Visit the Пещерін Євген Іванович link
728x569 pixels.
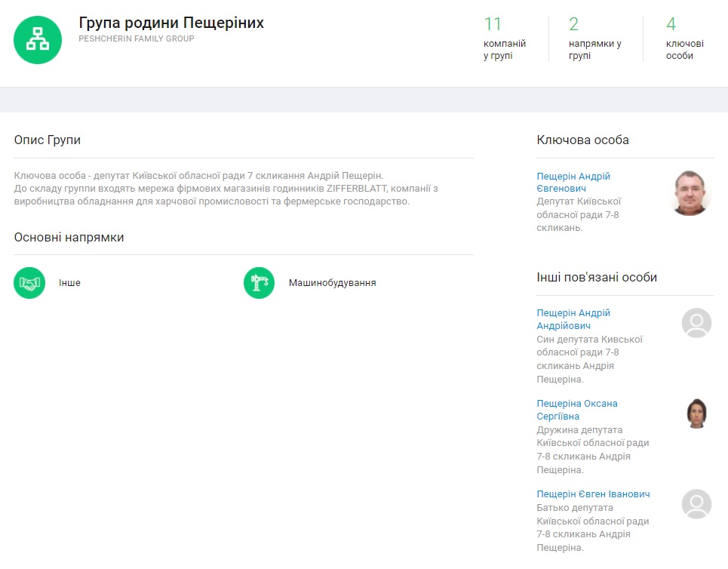coord(593,494)
